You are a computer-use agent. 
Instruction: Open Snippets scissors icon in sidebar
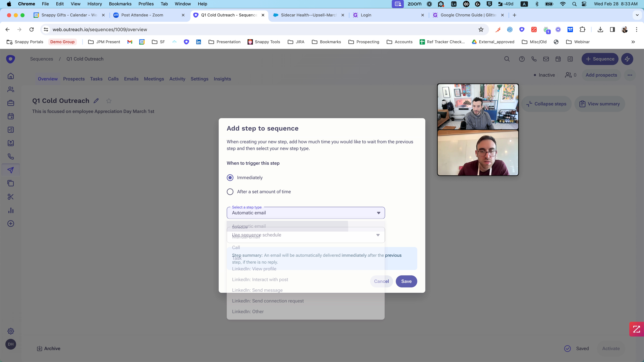click(x=11, y=197)
